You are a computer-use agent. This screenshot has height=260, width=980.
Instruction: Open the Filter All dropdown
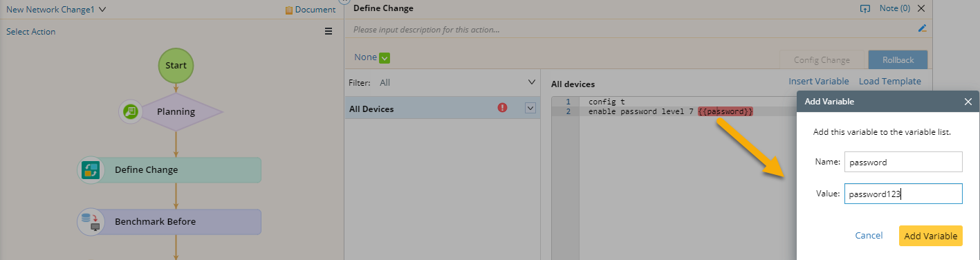coord(531,82)
